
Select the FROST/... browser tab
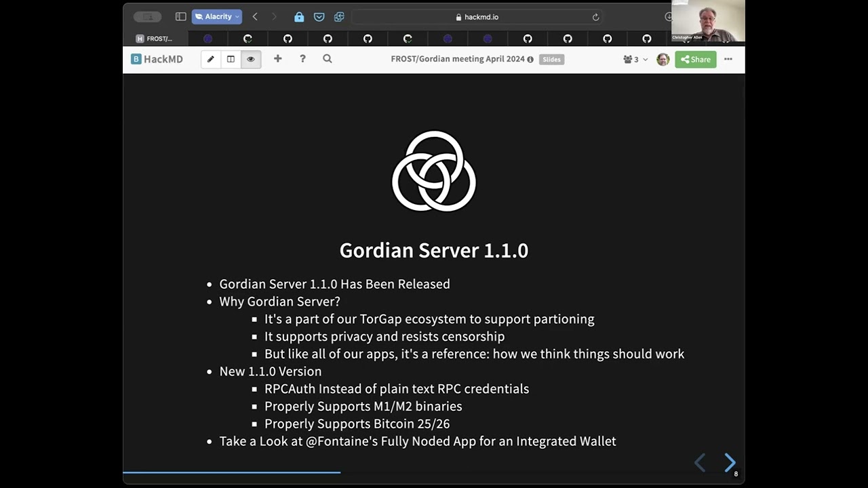pyautogui.click(x=155, y=39)
